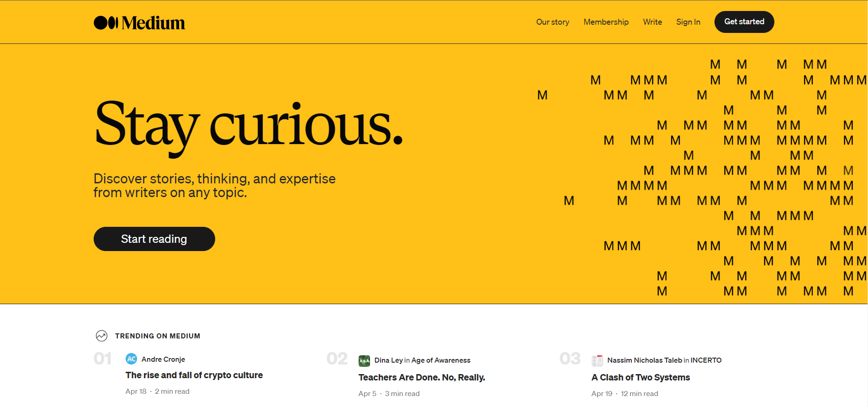Select Write in the top navigation
This screenshot has height=407, width=868.
coord(652,22)
